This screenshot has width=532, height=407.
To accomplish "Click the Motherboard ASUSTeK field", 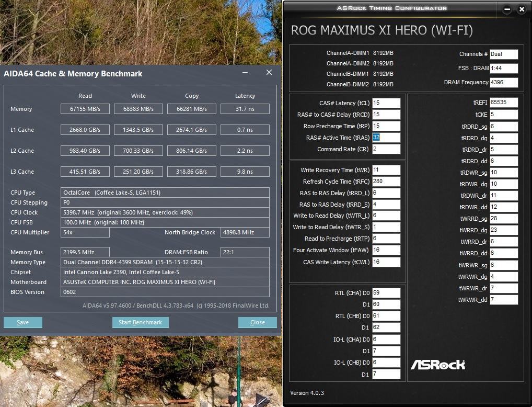I will pos(165,282).
